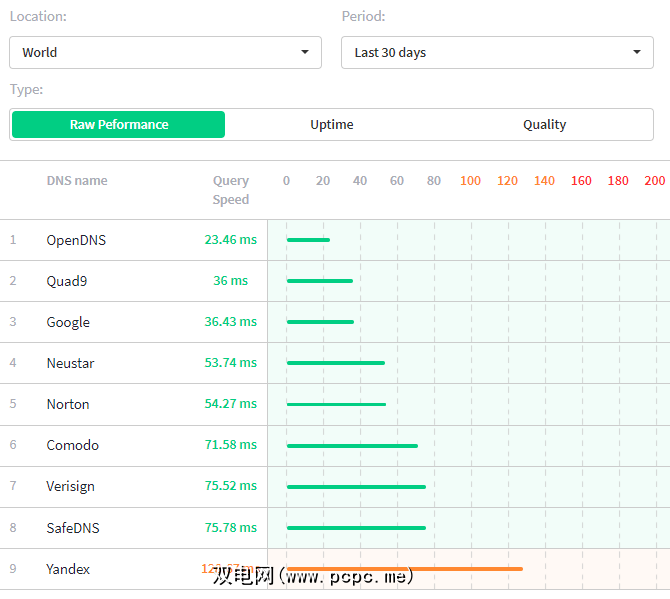The height and width of the screenshot is (599, 670).
Task: Click the Yandex DNS entry
Action: [68, 569]
